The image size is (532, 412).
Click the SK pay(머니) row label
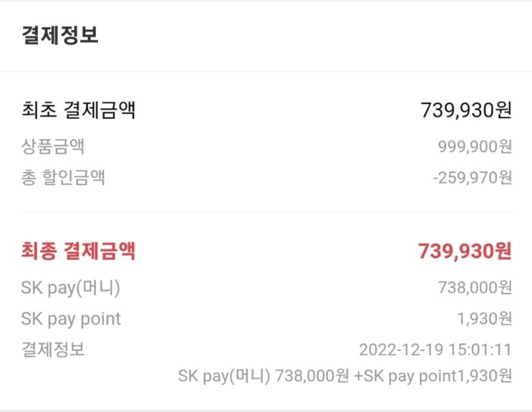pos(71,287)
